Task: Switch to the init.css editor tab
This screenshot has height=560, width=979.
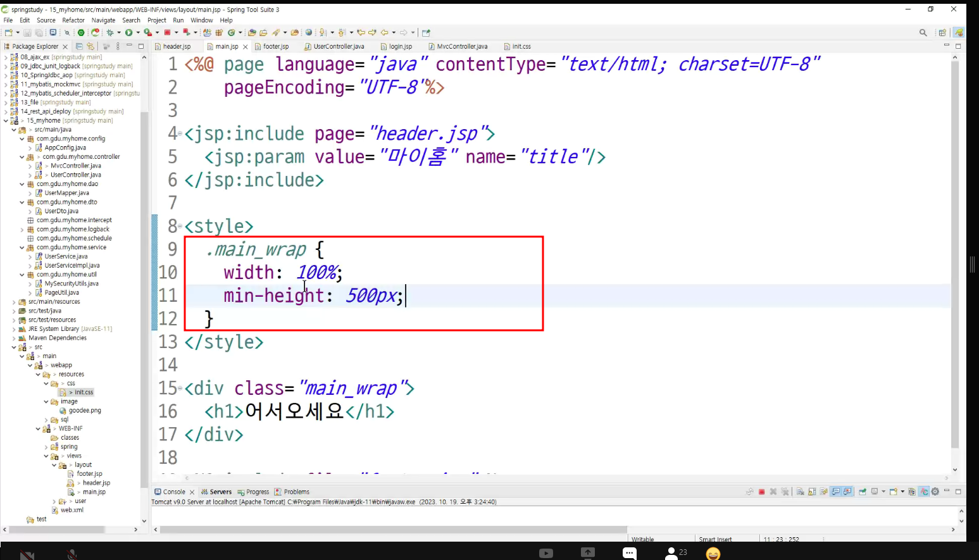Action: point(517,46)
